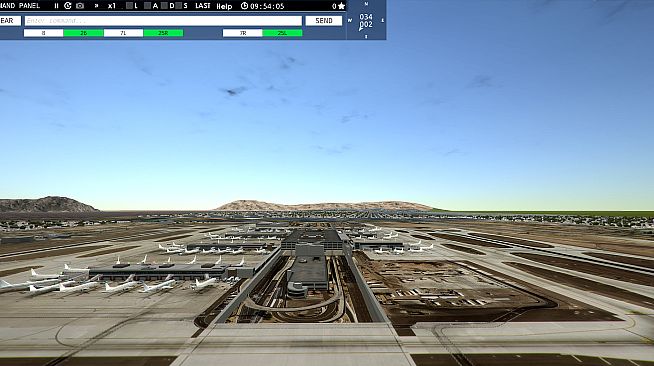Select runway 8 button
This screenshot has width=654, height=366.
click(x=43, y=33)
